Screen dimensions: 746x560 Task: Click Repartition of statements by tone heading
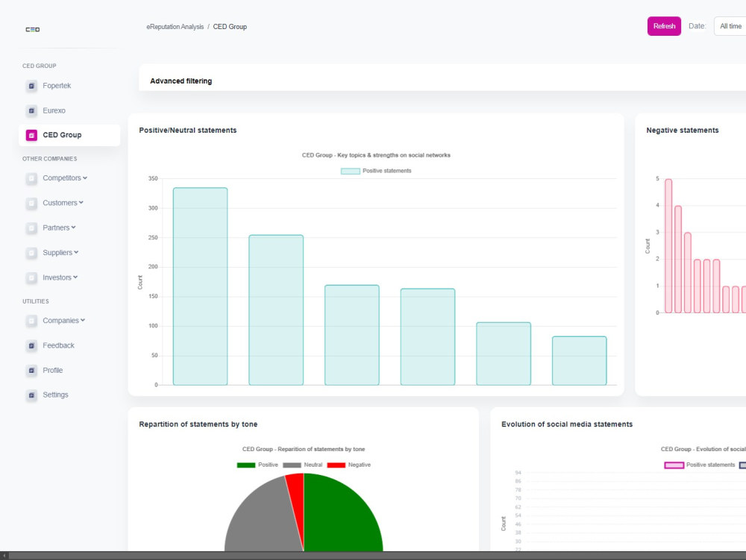coord(198,424)
